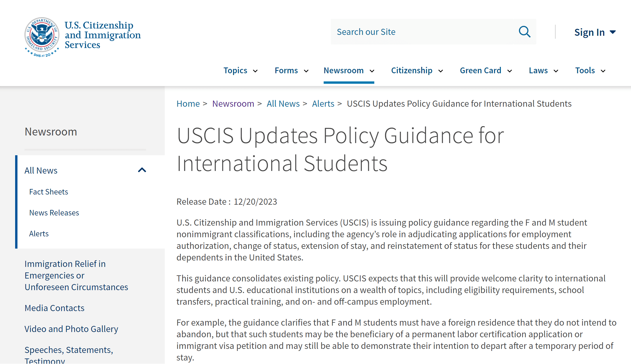Viewport: 631px width, 364px height.
Task: Open Fact Sheets in sidebar
Action: pyautogui.click(x=49, y=192)
